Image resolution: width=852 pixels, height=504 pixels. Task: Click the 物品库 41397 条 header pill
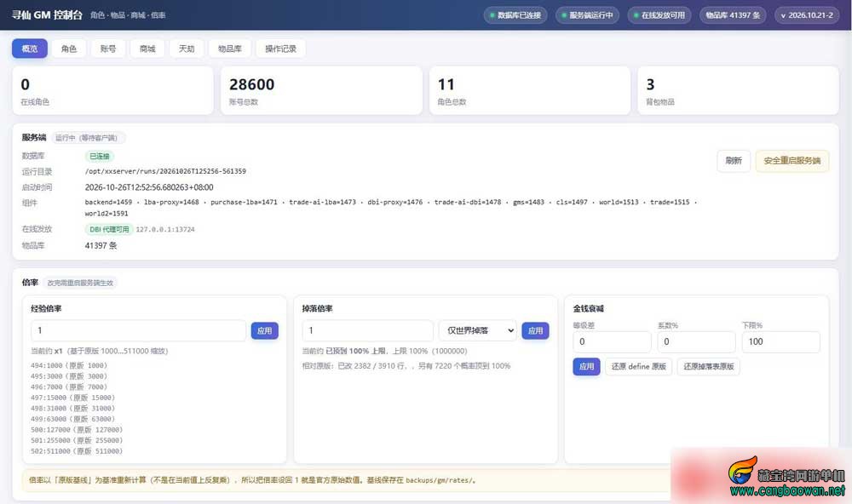pyautogui.click(x=733, y=15)
